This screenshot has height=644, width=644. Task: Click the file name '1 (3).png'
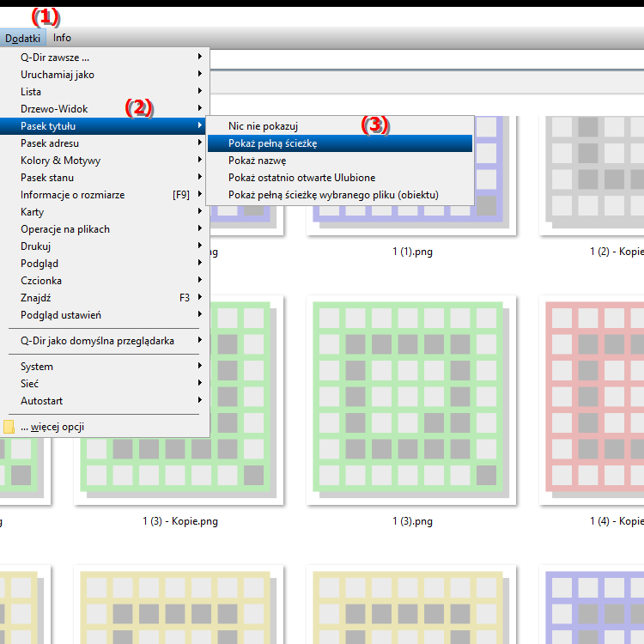[412, 521]
